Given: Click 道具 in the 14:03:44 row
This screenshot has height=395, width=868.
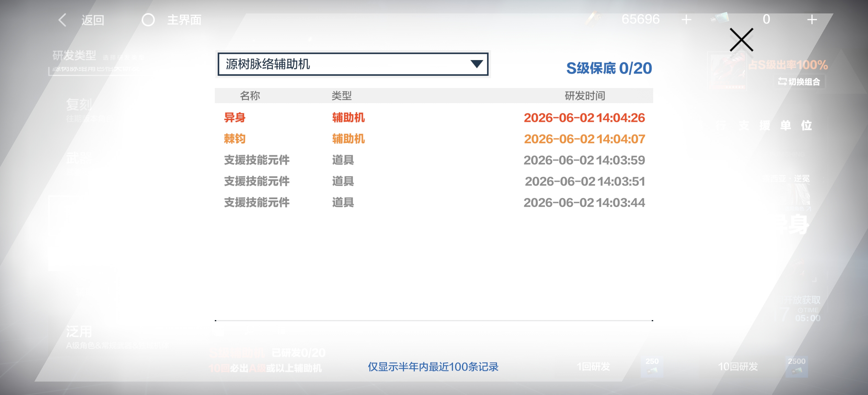Looking at the screenshot, I should click(x=343, y=202).
